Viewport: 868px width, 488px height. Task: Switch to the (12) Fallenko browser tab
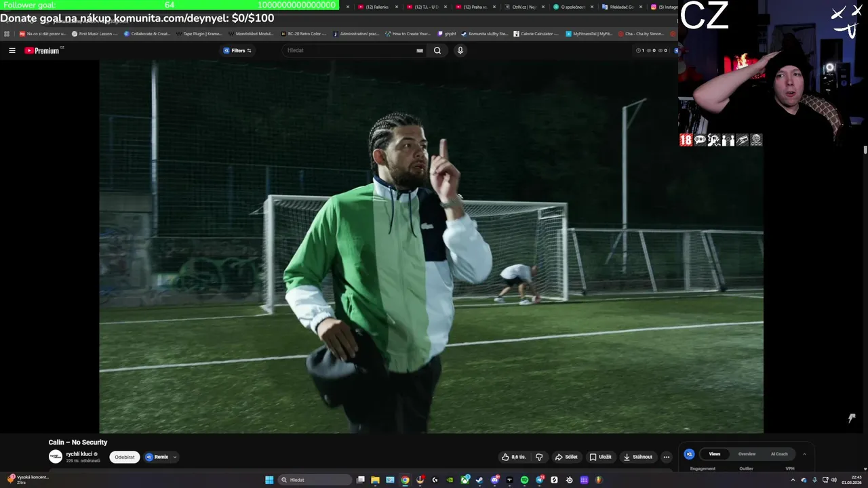point(378,7)
